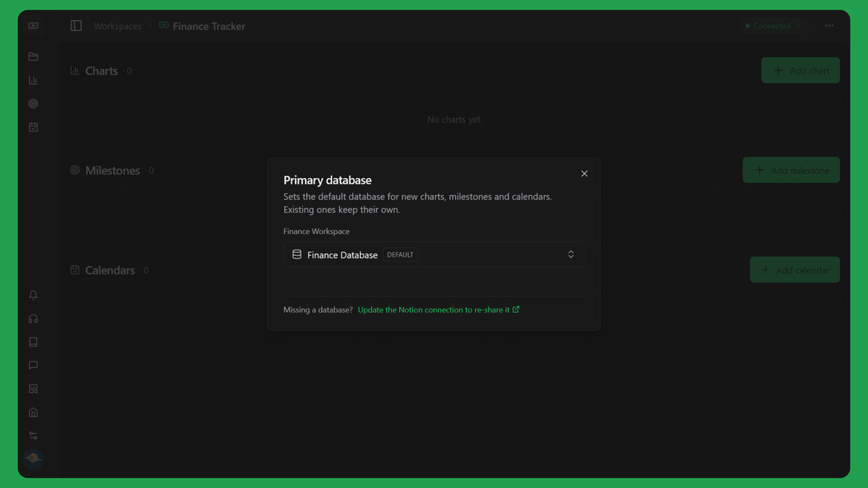Viewport: 868px width, 488px height.
Task: Open the sliders settings icon
Action: [33, 435]
